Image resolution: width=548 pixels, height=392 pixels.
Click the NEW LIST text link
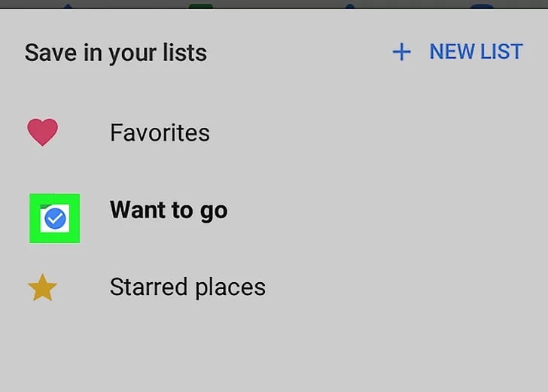[476, 52]
